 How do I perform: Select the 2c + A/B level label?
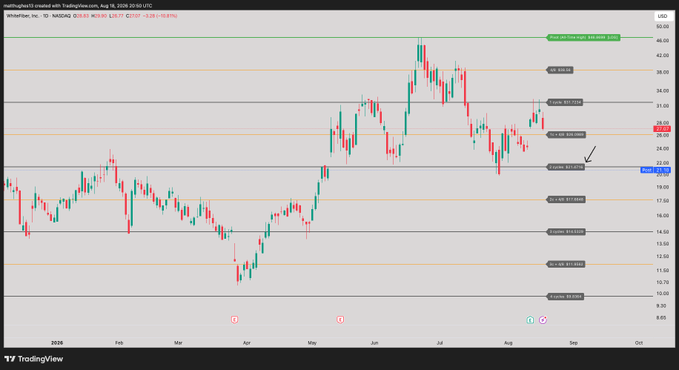coord(566,199)
